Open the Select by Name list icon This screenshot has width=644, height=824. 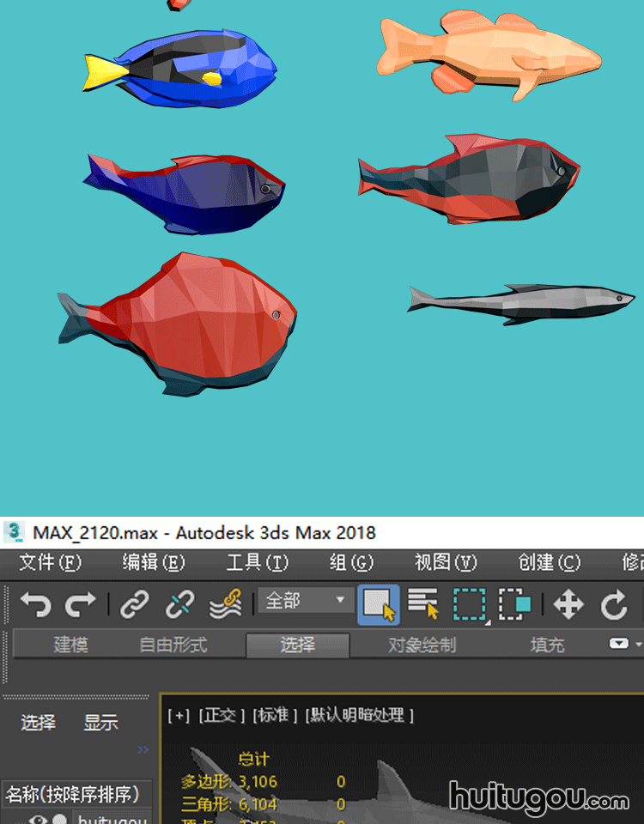click(x=422, y=604)
